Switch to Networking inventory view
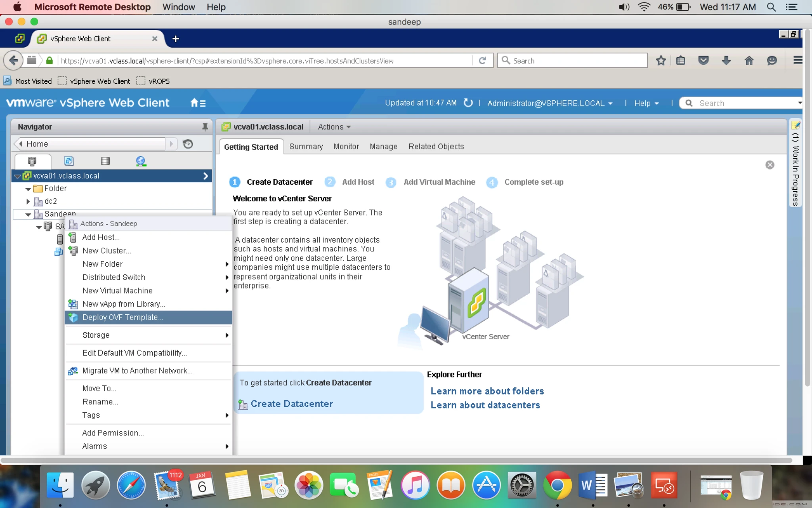The image size is (812, 508). point(141,161)
